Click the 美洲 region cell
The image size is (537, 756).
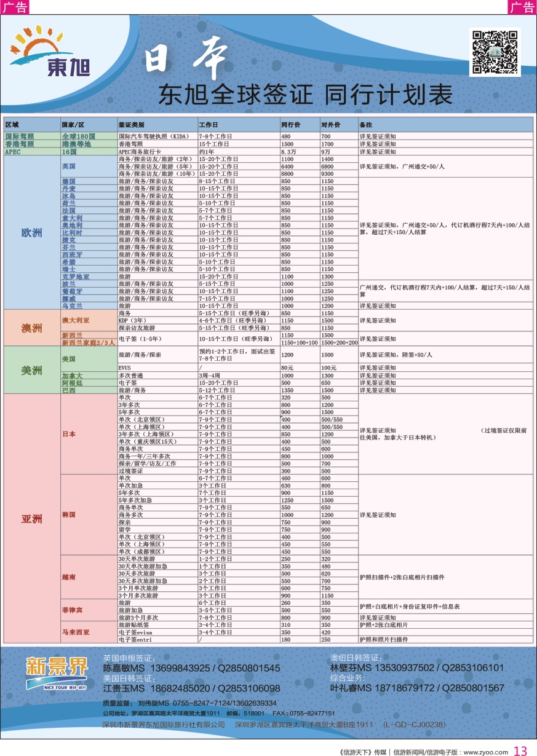tap(32, 370)
